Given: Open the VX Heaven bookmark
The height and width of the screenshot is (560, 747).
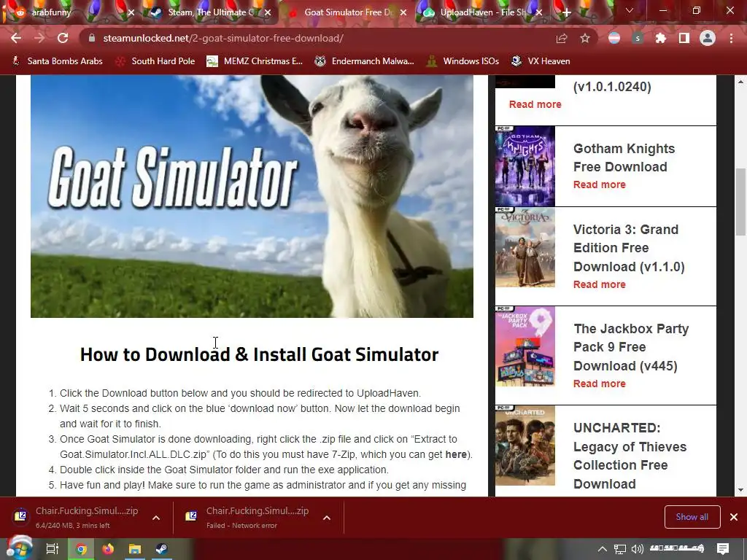Looking at the screenshot, I should 541,61.
